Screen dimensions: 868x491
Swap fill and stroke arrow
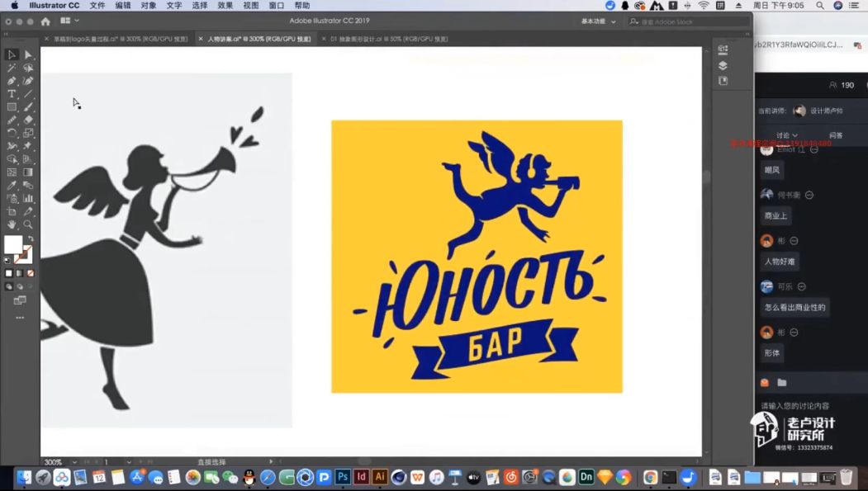pos(31,238)
